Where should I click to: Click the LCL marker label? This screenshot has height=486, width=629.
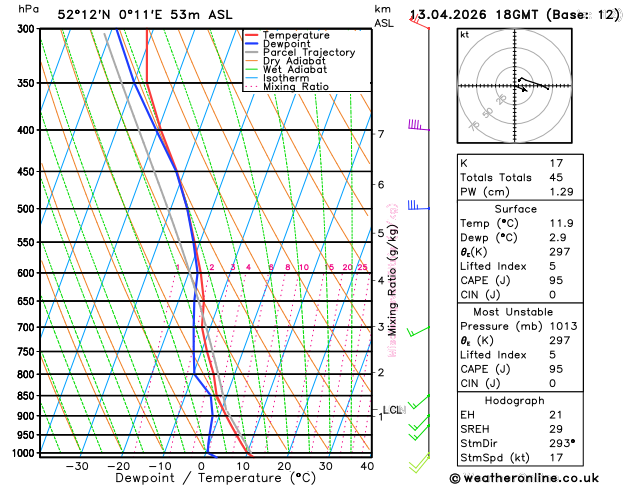pos(392,410)
